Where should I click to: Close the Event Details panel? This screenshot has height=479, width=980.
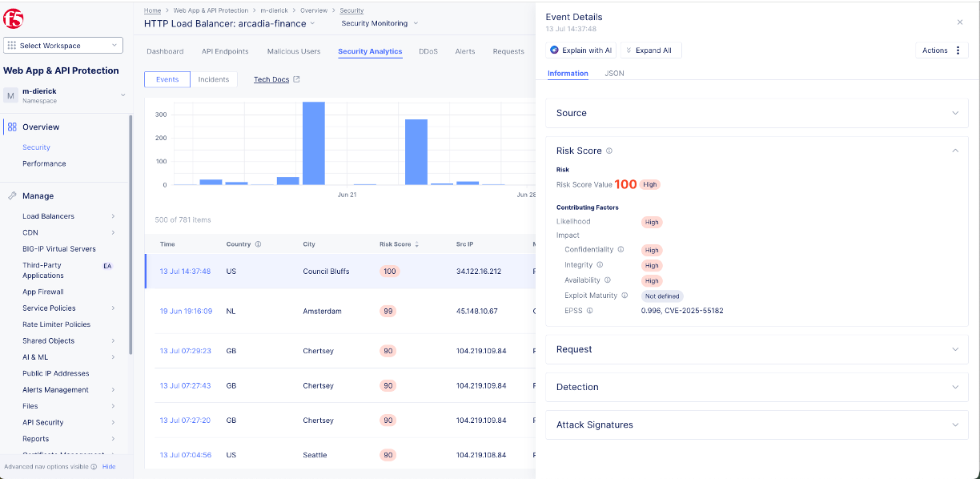click(x=960, y=22)
